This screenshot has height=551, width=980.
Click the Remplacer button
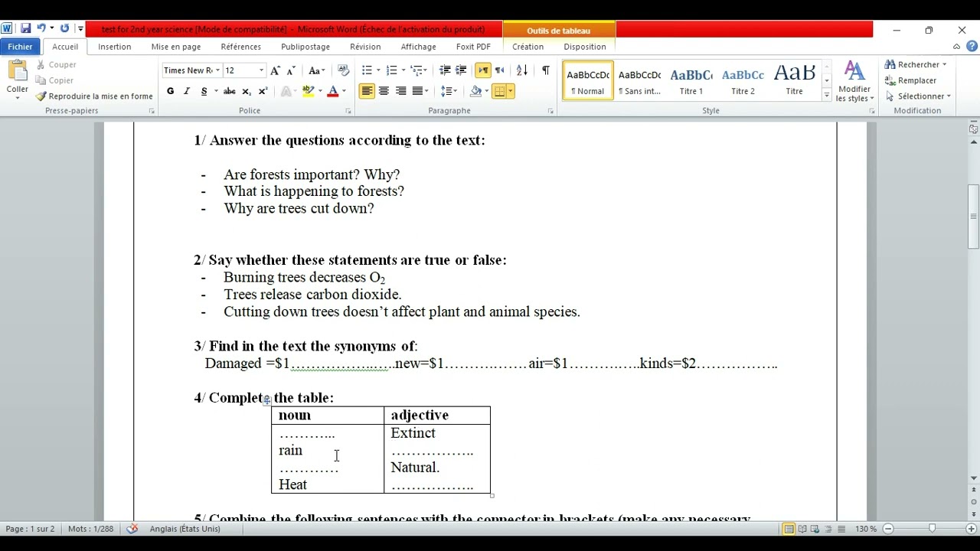(911, 80)
